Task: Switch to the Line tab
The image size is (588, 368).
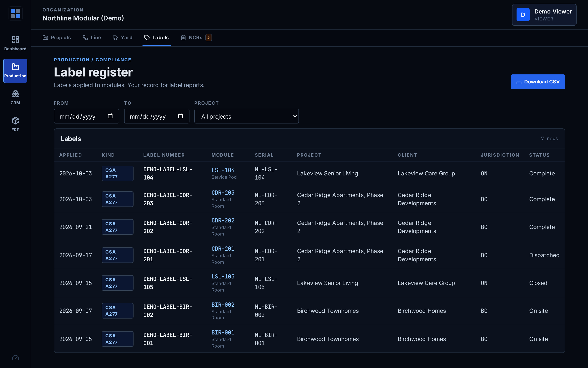Action: (92, 37)
